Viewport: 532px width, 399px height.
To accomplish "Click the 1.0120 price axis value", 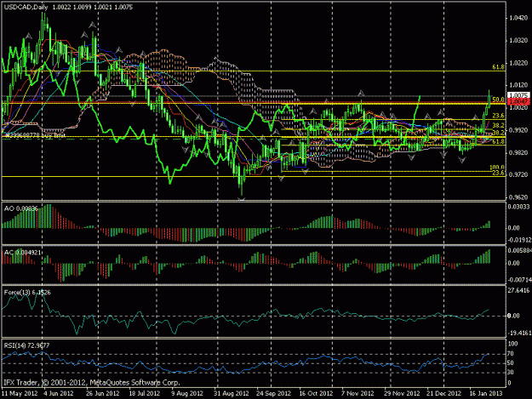I will pos(518,85).
